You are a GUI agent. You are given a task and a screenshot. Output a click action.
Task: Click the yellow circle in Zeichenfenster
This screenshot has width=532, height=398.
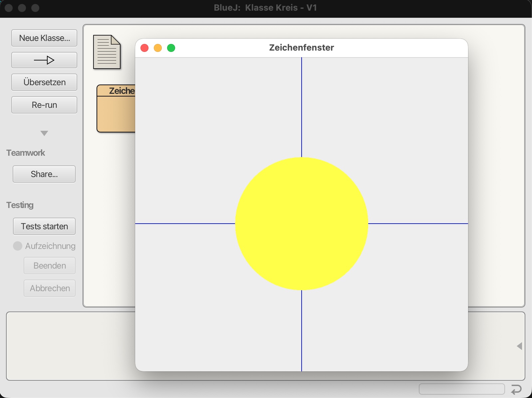(x=302, y=224)
